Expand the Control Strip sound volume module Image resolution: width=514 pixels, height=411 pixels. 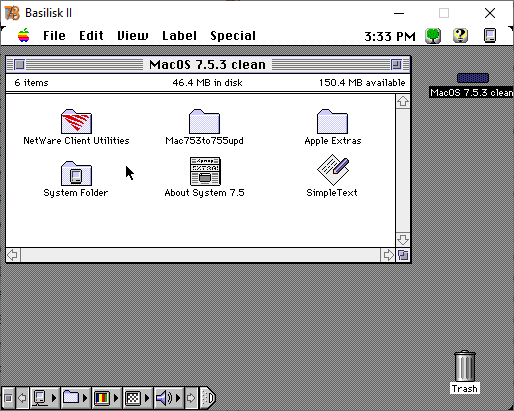[x=168, y=398]
